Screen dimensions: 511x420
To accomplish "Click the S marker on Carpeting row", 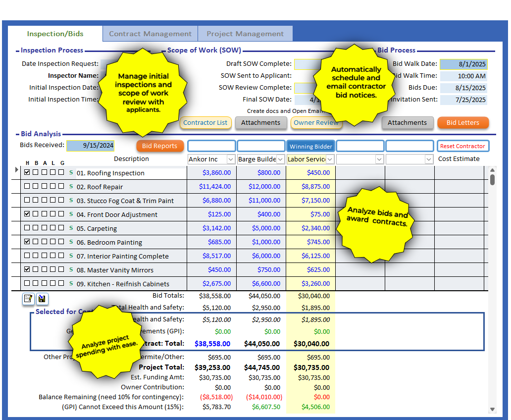I will (x=71, y=228).
